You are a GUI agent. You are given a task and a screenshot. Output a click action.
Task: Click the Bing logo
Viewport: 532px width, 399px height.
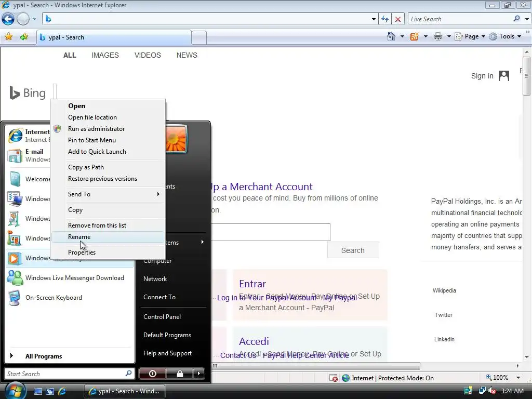[x=28, y=93]
